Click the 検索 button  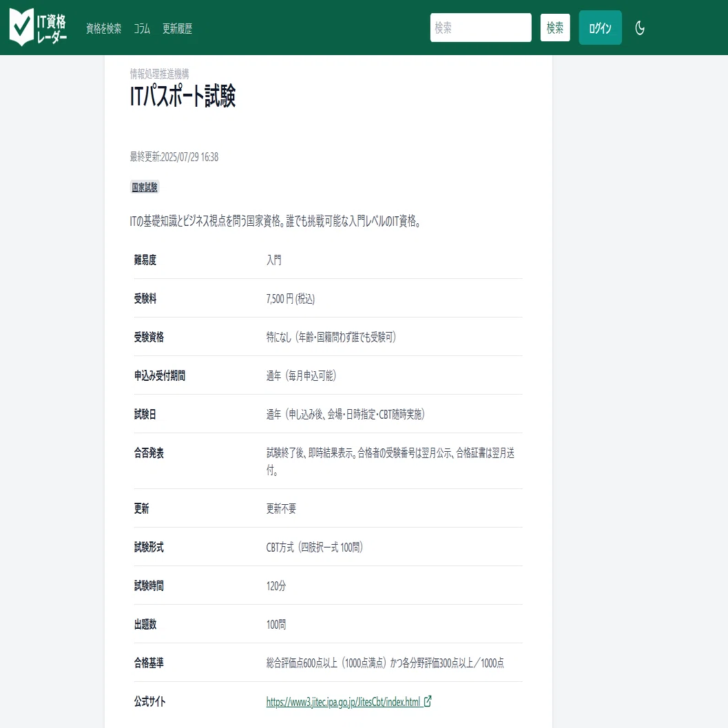point(555,28)
